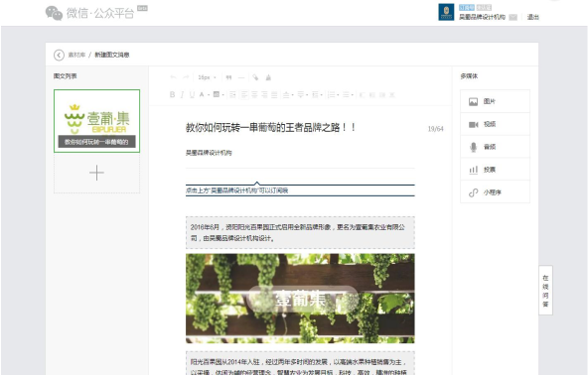Open the line height dropdown arrow
The image size is (588, 376).
[322, 95]
